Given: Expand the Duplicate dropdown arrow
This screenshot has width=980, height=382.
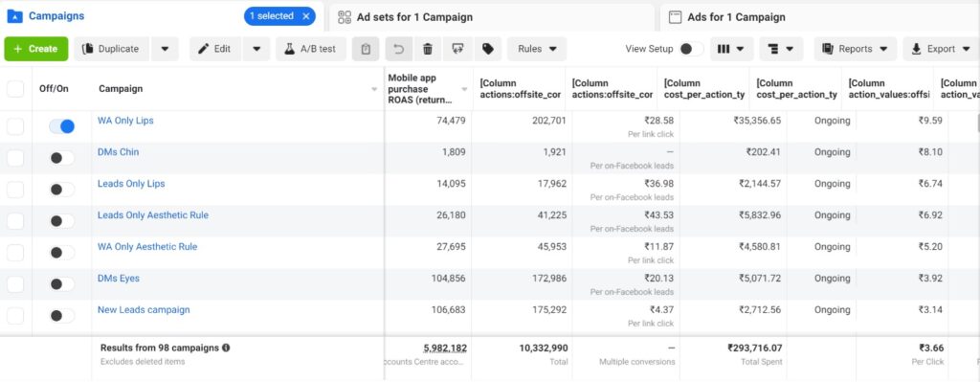Looking at the screenshot, I should click(165, 49).
